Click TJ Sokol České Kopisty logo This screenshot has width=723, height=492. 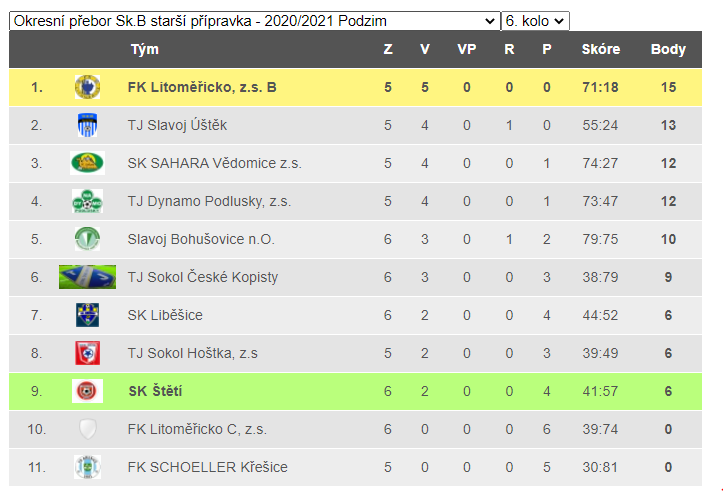(x=87, y=277)
